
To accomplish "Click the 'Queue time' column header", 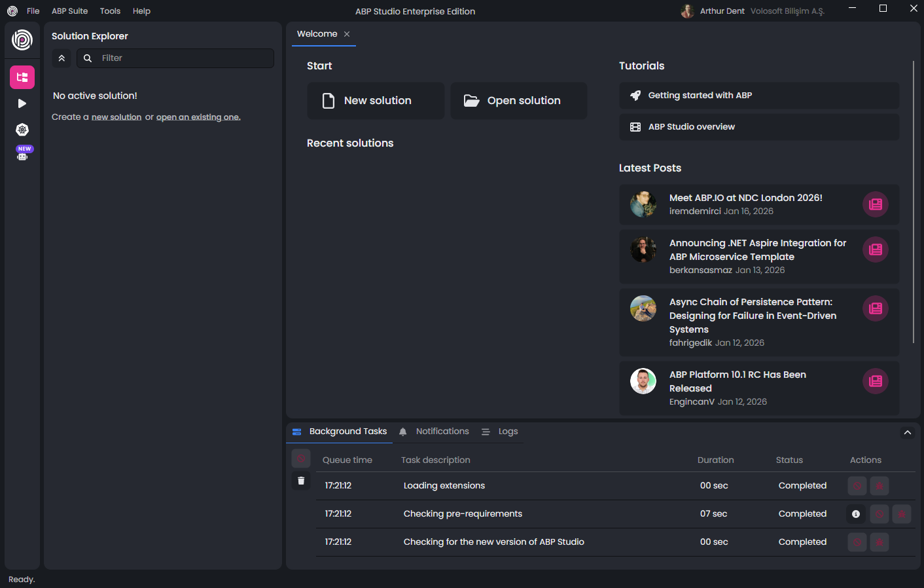I will [x=347, y=460].
